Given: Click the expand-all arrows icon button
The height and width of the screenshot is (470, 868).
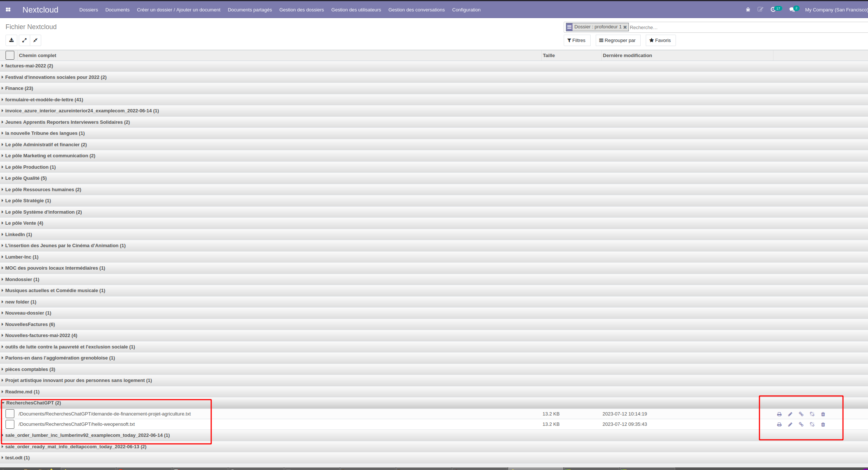Looking at the screenshot, I should 24,40.
